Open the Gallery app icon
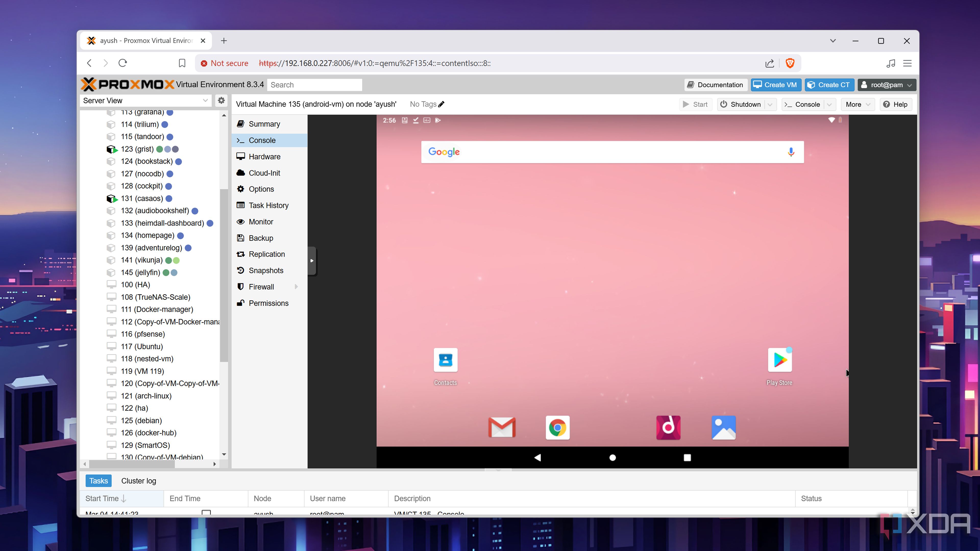Image resolution: width=980 pixels, height=551 pixels. [724, 428]
